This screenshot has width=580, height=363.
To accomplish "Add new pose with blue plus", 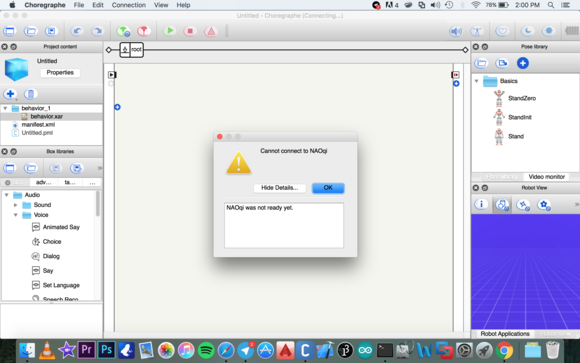I will click(523, 63).
